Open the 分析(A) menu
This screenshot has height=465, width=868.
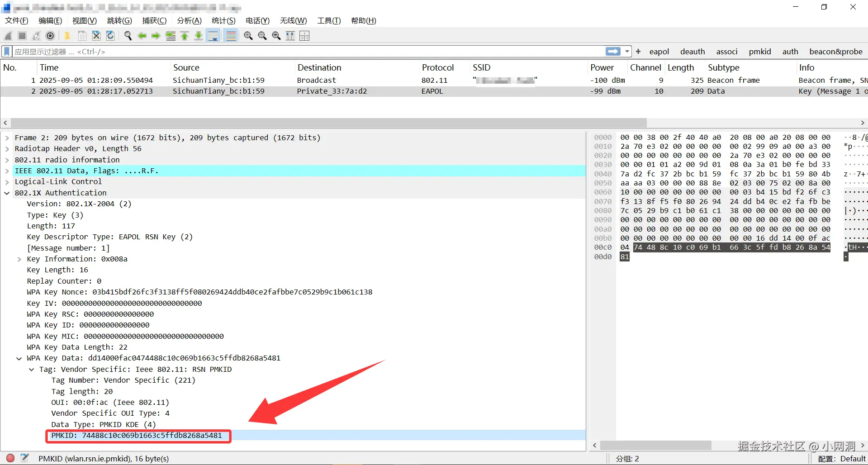pyautogui.click(x=189, y=20)
